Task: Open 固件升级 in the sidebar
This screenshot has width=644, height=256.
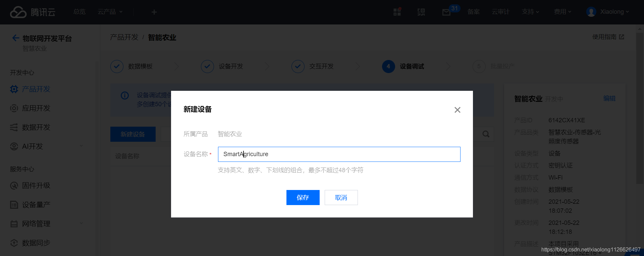Action: point(36,185)
